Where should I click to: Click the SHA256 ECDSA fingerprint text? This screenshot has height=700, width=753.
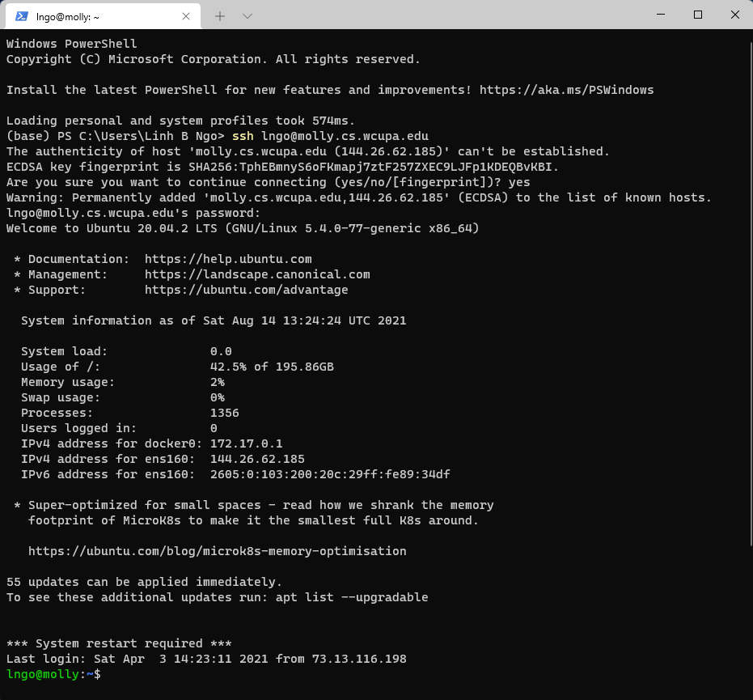[x=370, y=167]
